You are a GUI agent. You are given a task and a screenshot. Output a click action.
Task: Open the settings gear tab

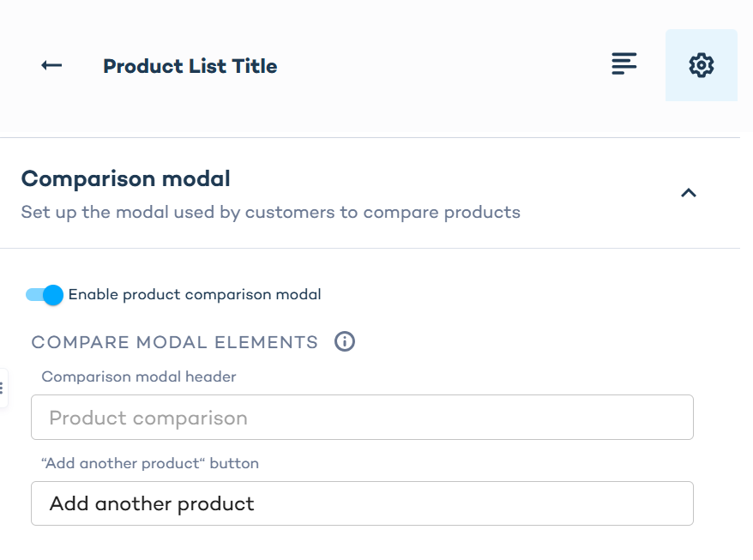pos(701,65)
